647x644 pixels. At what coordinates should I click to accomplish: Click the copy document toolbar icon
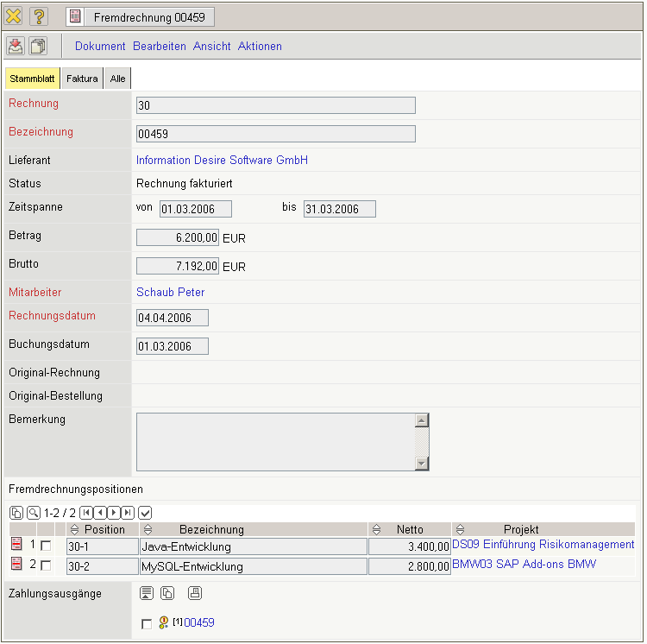38,47
